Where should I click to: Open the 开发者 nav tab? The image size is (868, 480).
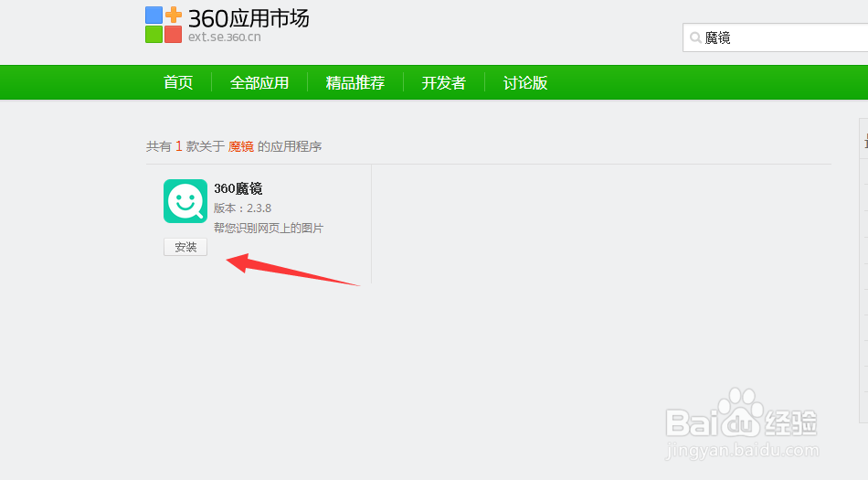(443, 82)
